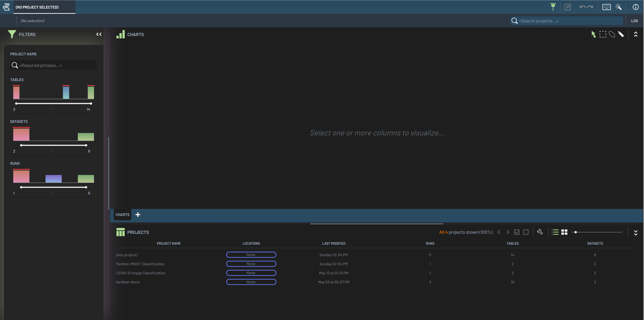The width and height of the screenshot is (644, 320).
Task: Select the lasso ellipse selection tool
Action: [612, 34]
